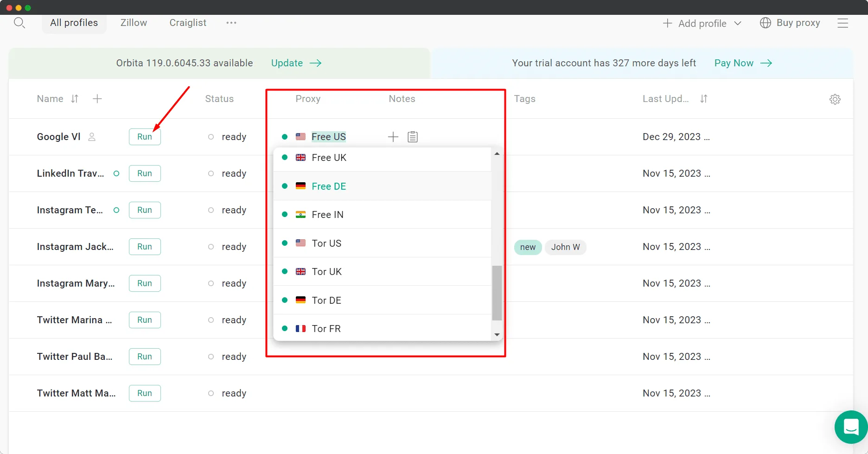Choose Tor FR proxy from list
The width and height of the screenshot is (868, 454).
pyautogui.click(x=382, y=328)
